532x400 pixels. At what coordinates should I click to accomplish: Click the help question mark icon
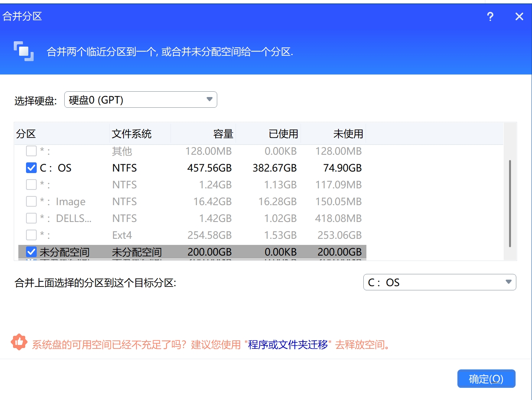pyautogui.click(x=490, y=16)
